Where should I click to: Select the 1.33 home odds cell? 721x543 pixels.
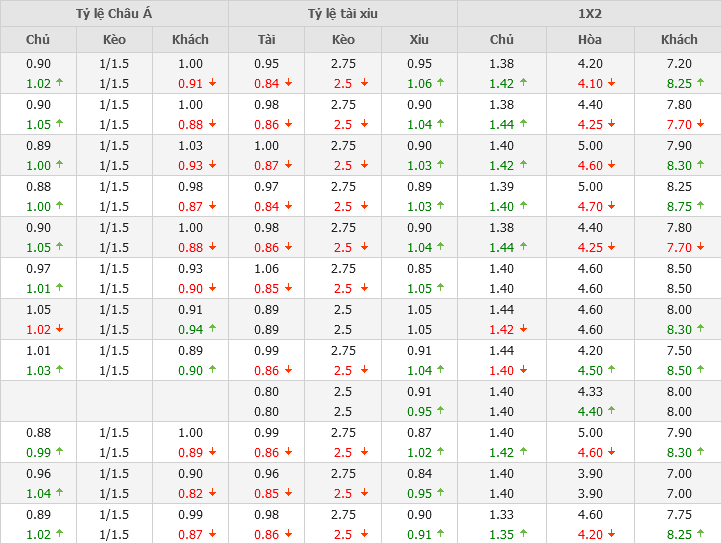click(x=502, y=515)
